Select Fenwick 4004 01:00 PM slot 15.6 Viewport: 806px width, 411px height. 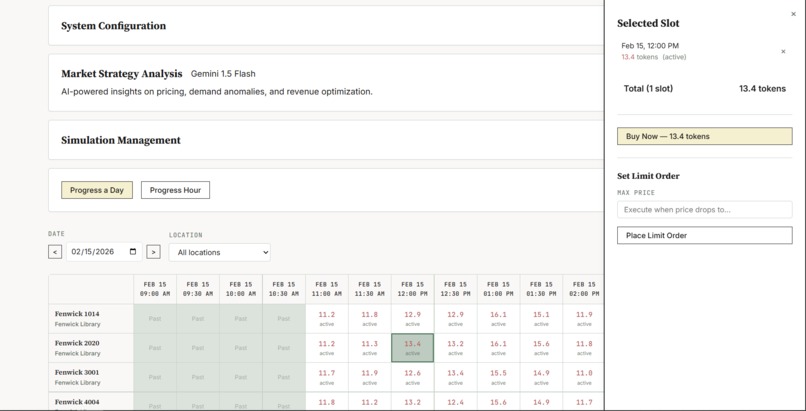(498, 402)
